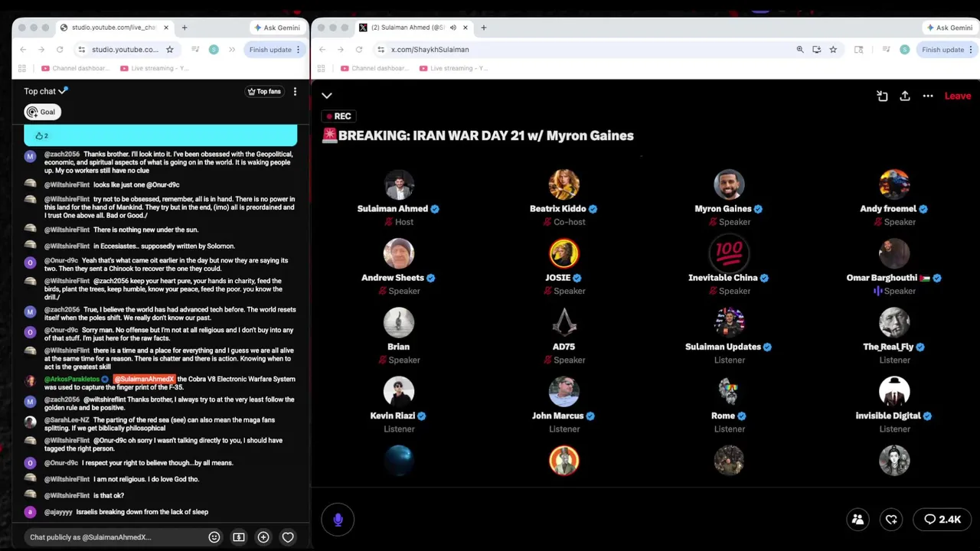This screenshot has width=980, height=551.
Task: Open a new tab in the YouTube Studio window
Action: click(x=185, y=28)
